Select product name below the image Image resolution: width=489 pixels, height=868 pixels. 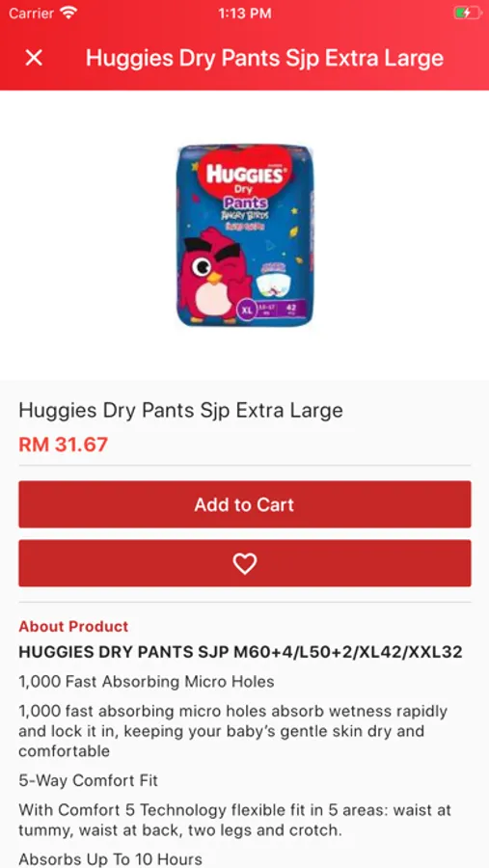point(180,410)
